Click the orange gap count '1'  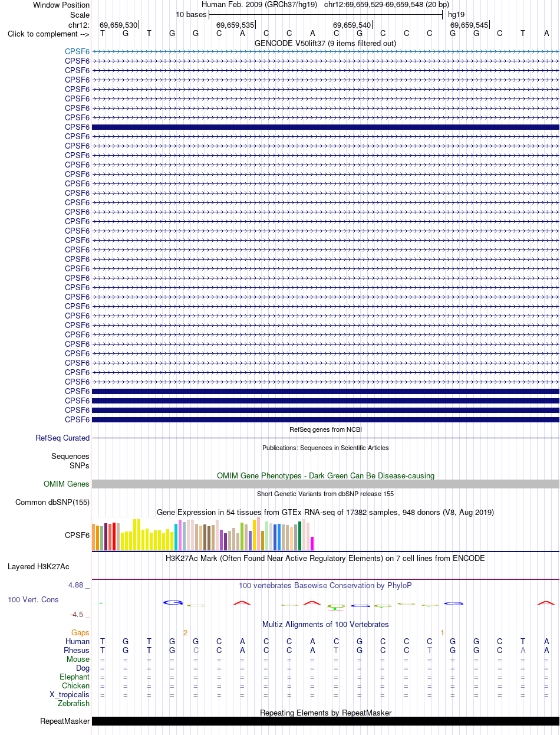point(442,633)
